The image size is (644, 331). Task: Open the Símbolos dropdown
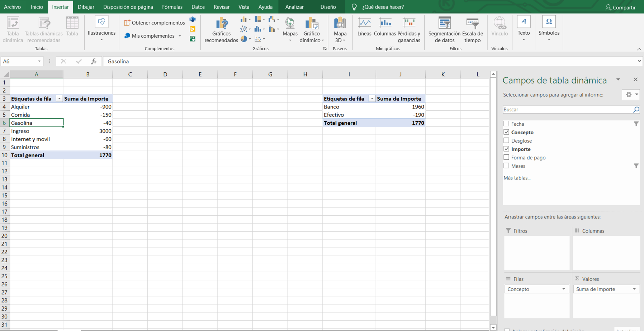click(x=549, y=29)
